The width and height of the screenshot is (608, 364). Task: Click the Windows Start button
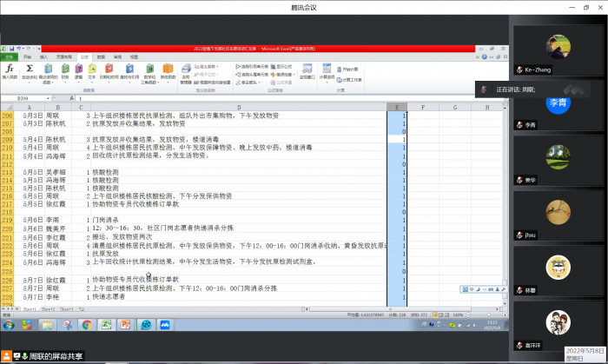tap(9, 325)
